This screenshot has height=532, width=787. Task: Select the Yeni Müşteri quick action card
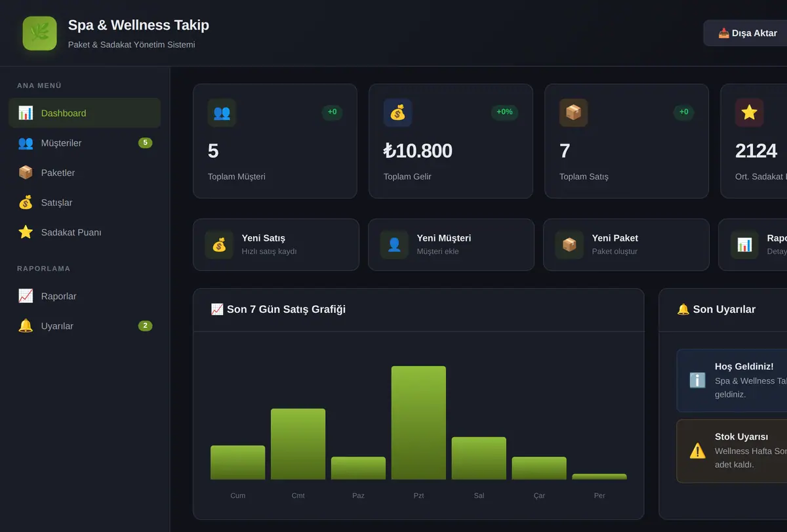point(451,245)
